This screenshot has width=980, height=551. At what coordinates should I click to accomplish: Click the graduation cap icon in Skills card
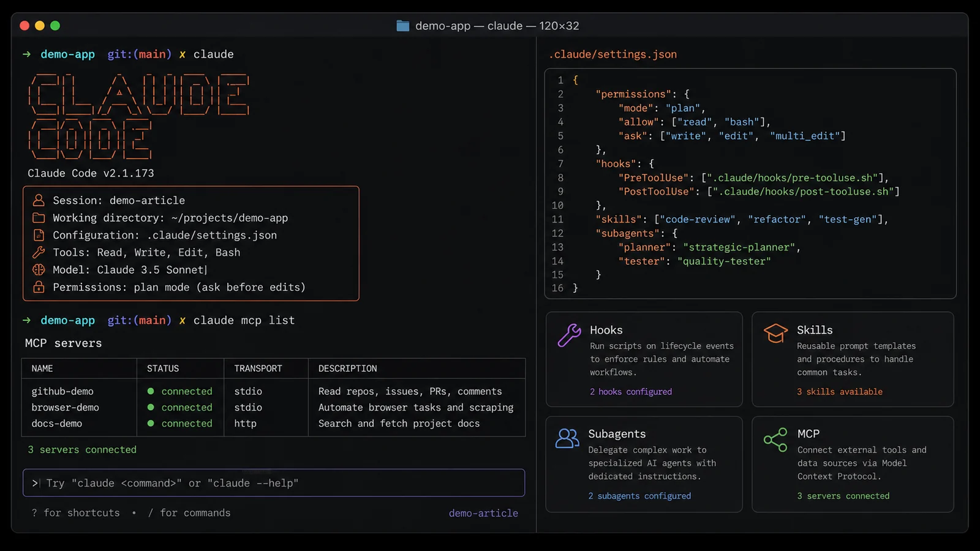point(775,333)
